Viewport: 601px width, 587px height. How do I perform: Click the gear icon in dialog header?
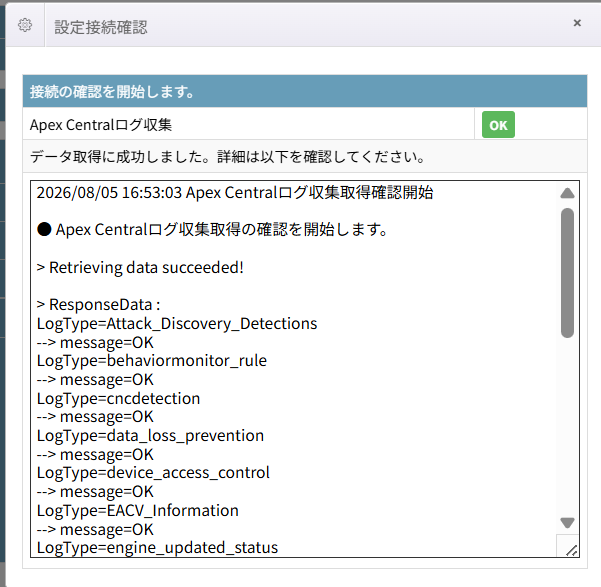25,25
